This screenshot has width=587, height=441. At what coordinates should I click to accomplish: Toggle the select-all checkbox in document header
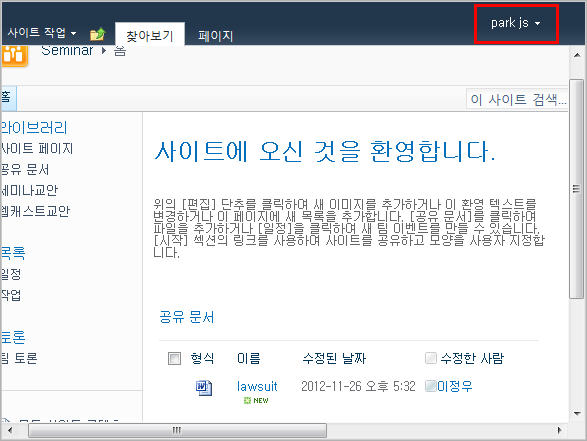174,358
